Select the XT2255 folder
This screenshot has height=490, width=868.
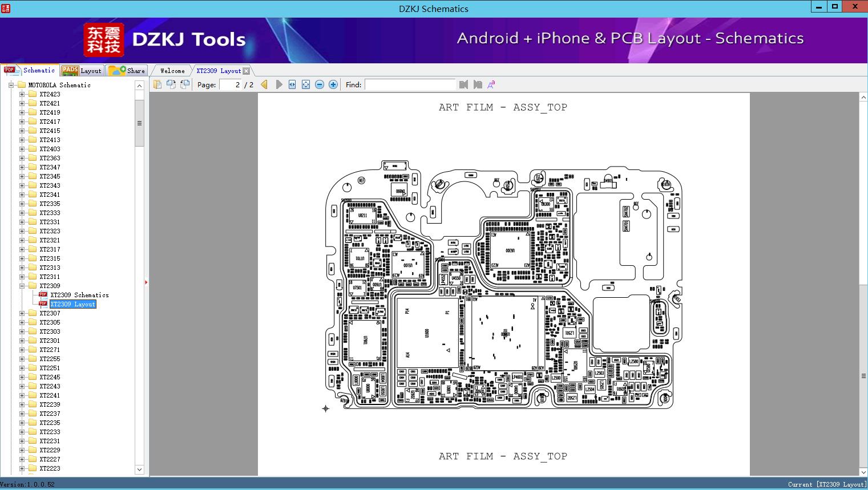tap(50, 359)
